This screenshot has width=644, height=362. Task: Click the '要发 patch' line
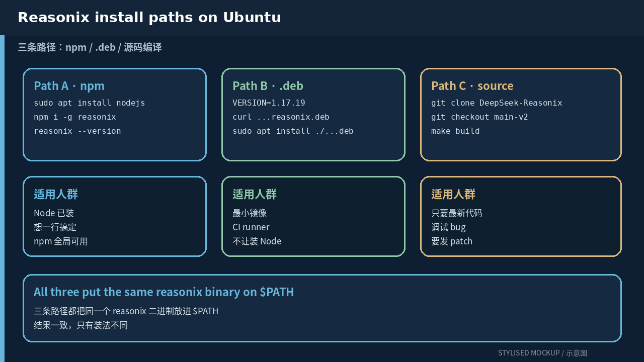pyautogui.click(x=452, y=241)
